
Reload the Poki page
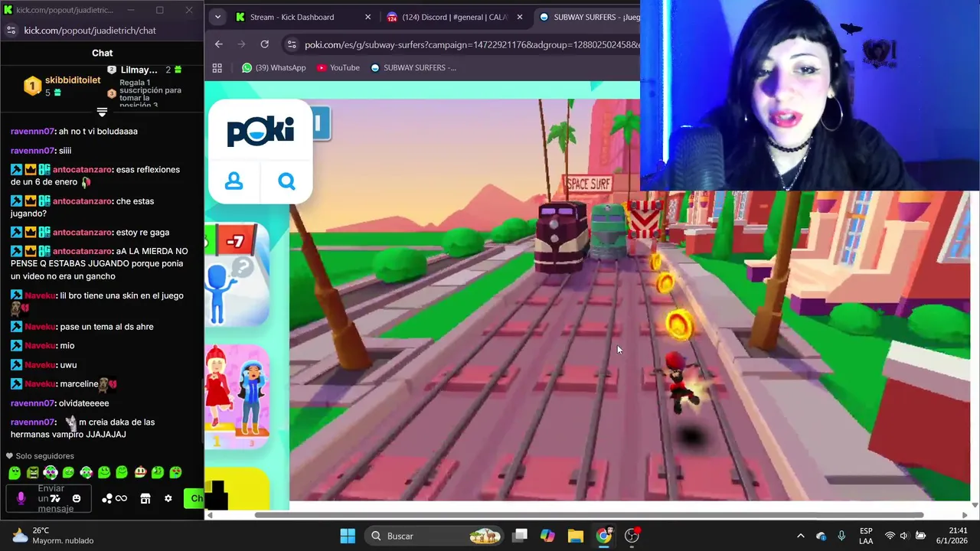pyautogui.click(x=264, y=44)
